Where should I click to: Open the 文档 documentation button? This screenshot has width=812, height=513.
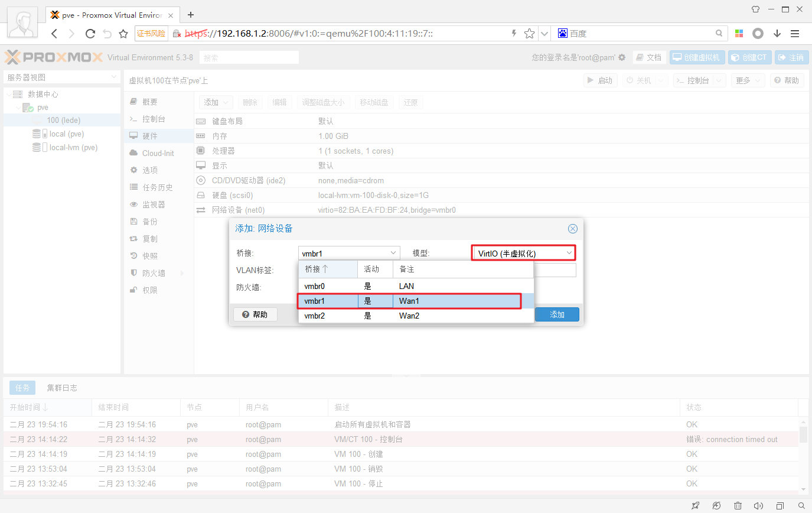pyautogui.click(x=649, y=57)
